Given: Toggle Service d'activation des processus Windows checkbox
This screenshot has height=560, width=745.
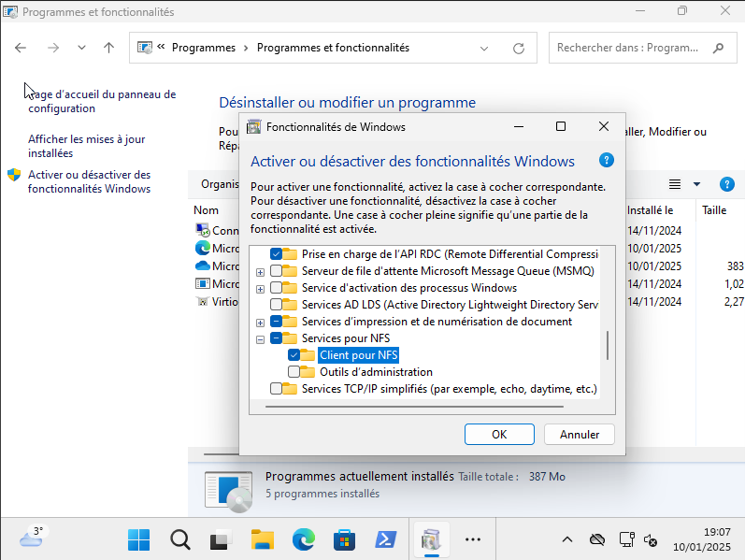Looking at the screenshot, I should pos(276,288).
